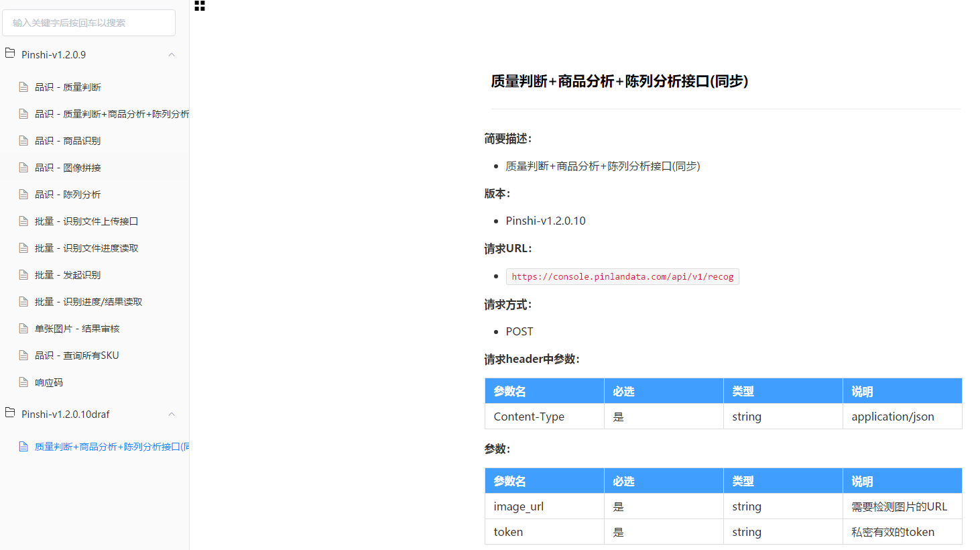Click document icon beside 响应码

coord(23,382)
